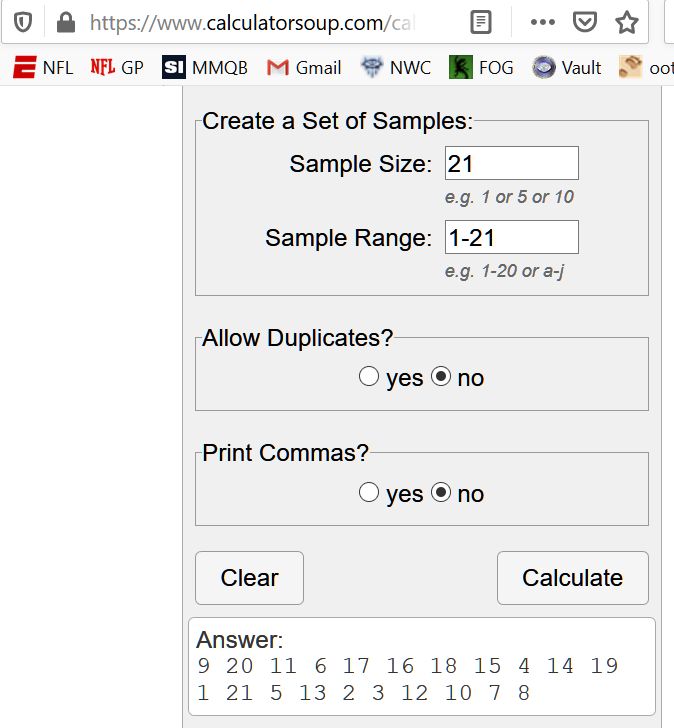The image size is (674, 728).
Task: Click the Pocket save icon
Action: [x=585, y=21]
